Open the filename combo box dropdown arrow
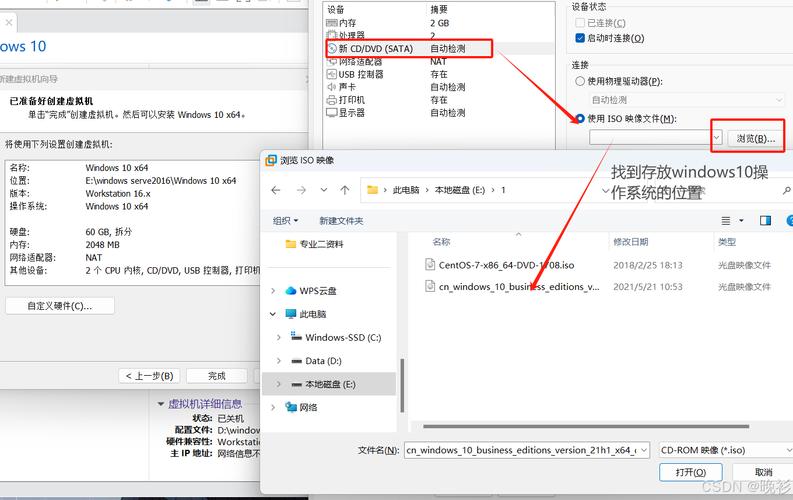 point(644,450)
